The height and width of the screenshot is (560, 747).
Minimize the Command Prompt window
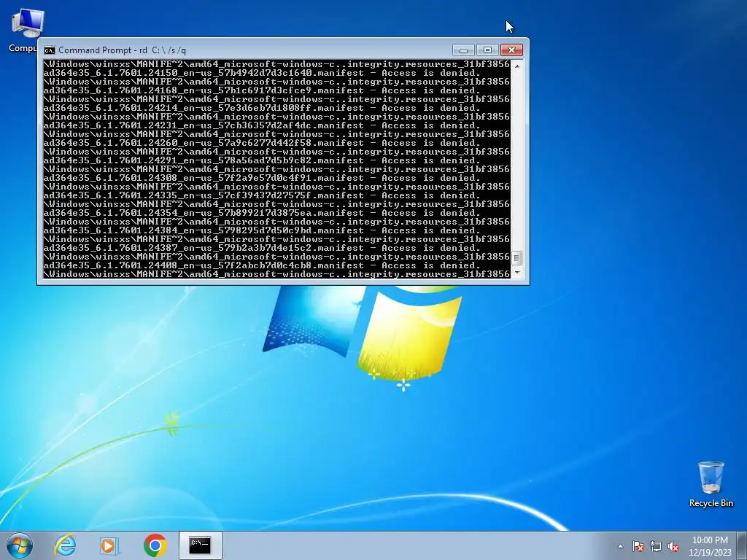tap(463, 50)
